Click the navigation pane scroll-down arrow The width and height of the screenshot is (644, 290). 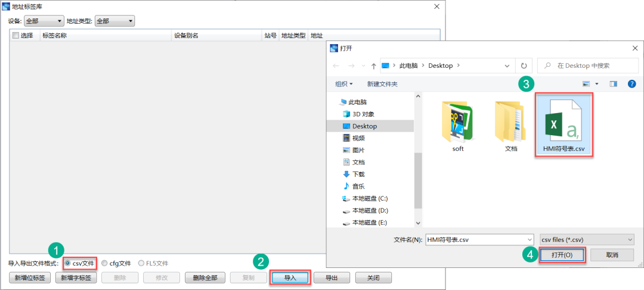418,223
